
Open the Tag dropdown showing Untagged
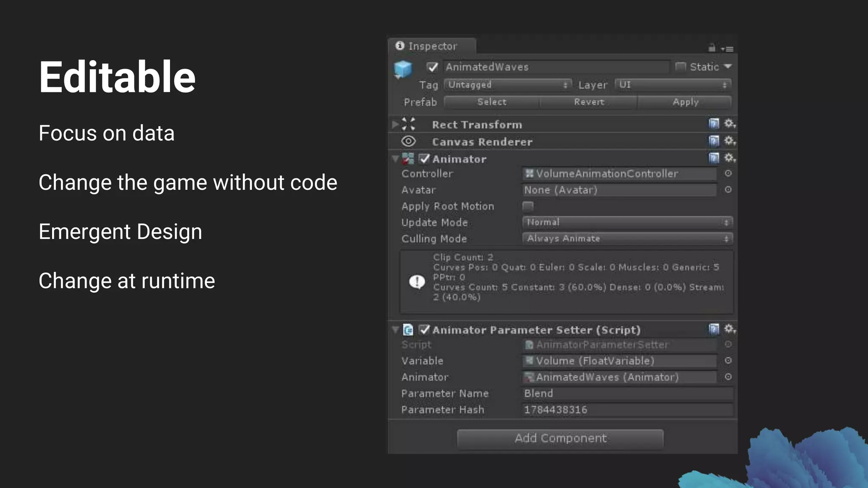point(507,85)
